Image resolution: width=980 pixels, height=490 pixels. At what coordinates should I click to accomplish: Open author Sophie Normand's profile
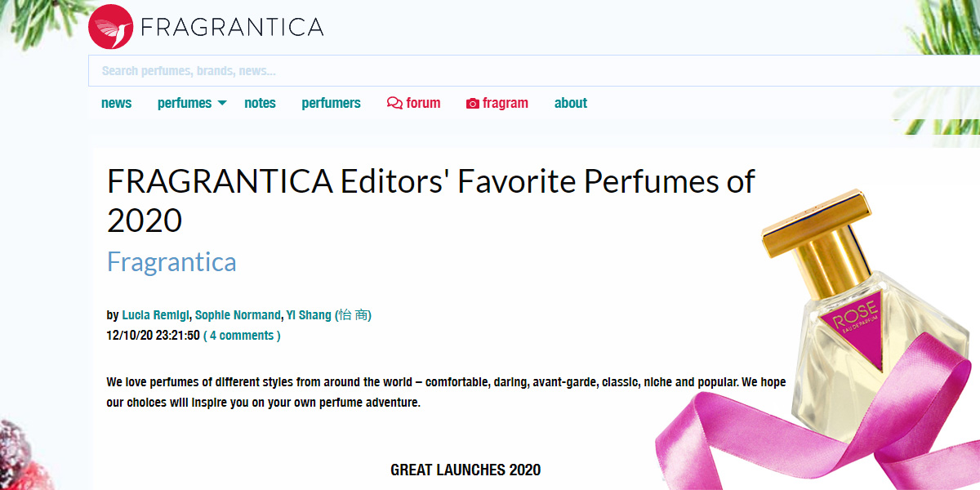(x=238, y=315)
